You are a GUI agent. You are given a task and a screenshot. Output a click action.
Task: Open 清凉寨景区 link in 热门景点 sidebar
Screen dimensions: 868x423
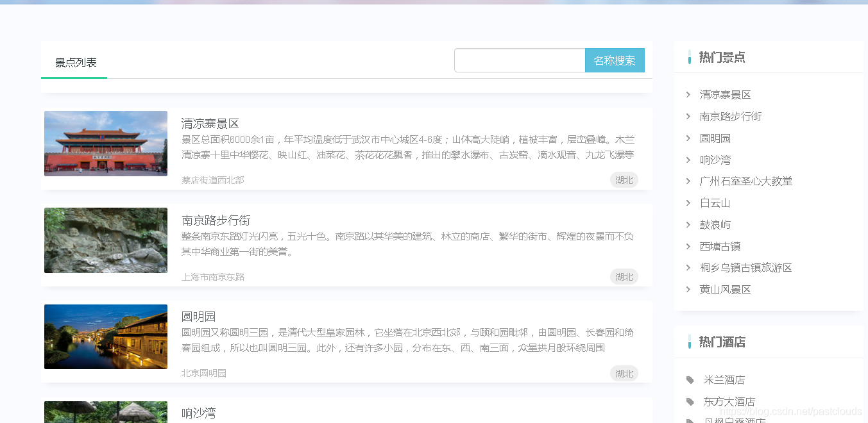pos(726,95)
